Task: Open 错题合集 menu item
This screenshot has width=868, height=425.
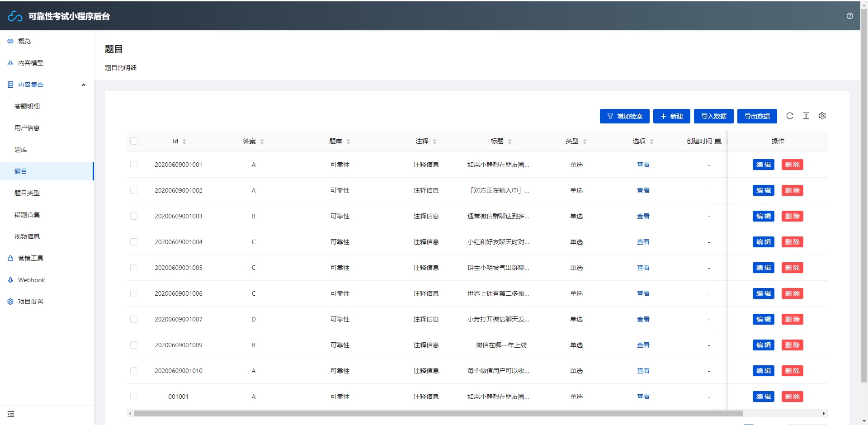Action: coord(47,215)
